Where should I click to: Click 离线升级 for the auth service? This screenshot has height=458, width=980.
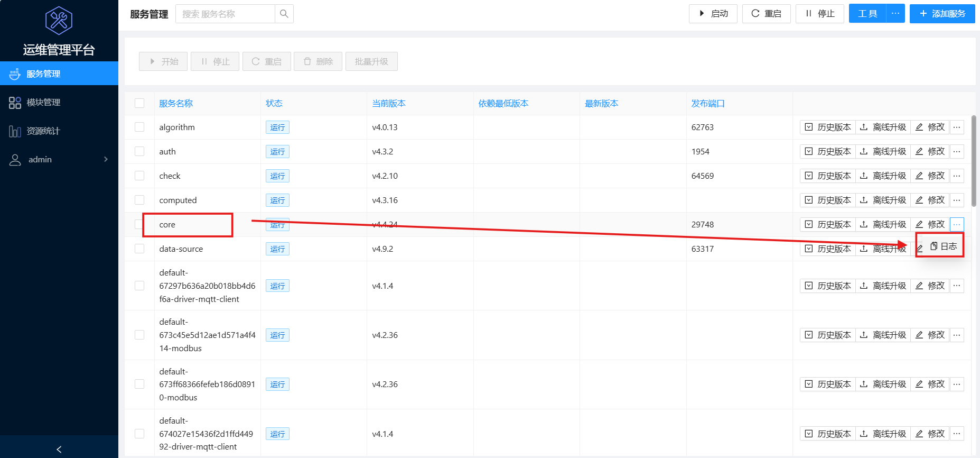click(883, 152)
